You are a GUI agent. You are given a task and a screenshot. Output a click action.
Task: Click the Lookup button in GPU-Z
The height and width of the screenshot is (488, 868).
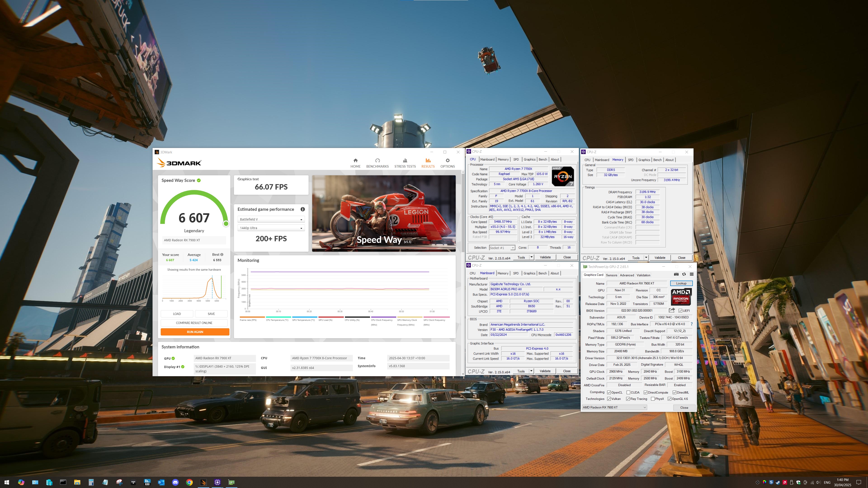pyautogui.click(x=681, y=283)
